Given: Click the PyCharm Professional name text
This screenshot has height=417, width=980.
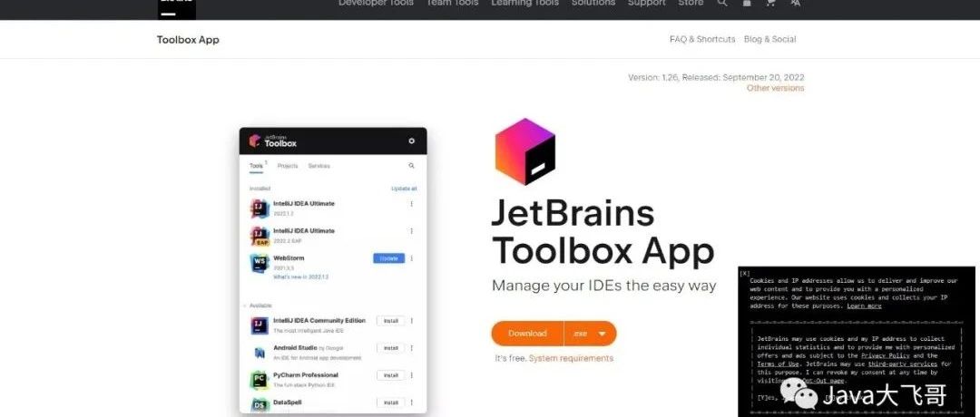Looking at the screenshot, I should pos(306,375).
